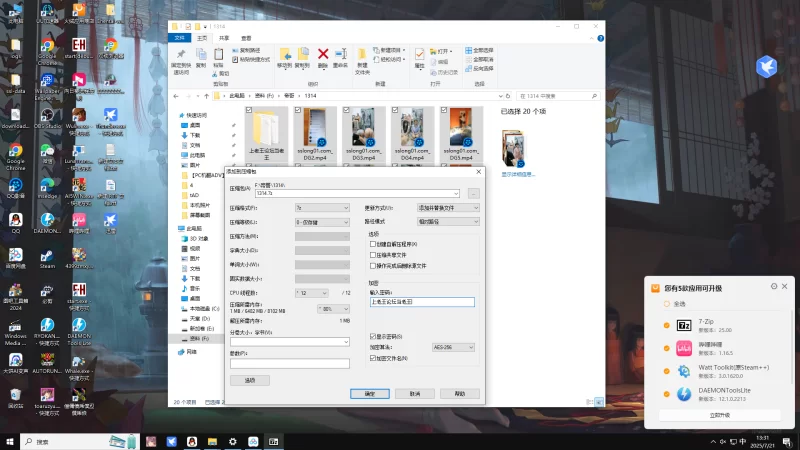Click the Pin to Quick Access icon
The height and width of the screenshot is (450, 800).
[181, 56]
